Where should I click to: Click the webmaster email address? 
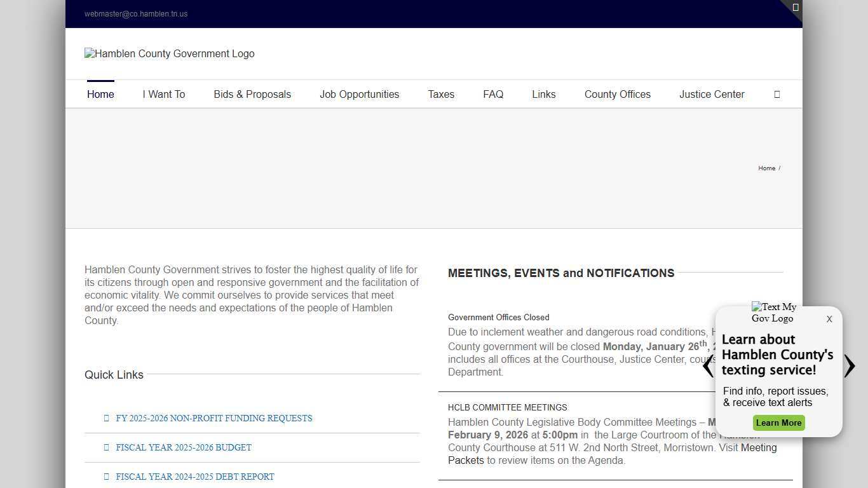tap(136, 14)
